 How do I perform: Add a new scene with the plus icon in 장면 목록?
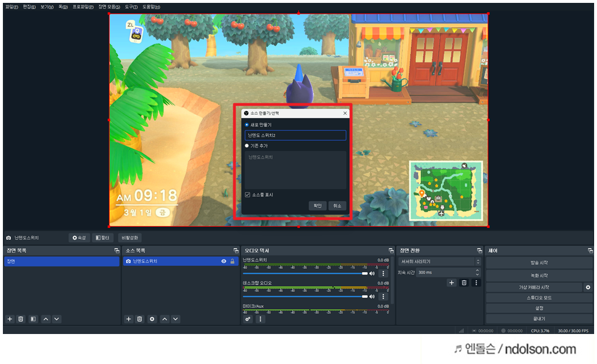click(10, 319)
